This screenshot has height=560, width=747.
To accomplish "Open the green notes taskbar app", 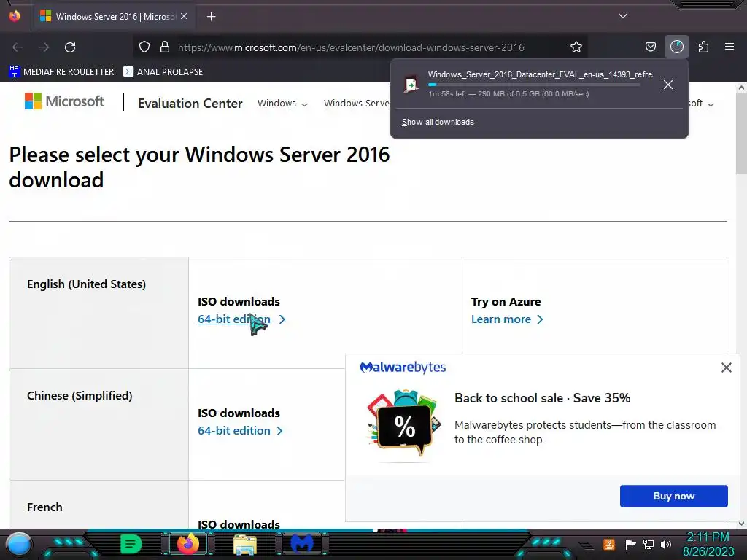I will [131, 544].
